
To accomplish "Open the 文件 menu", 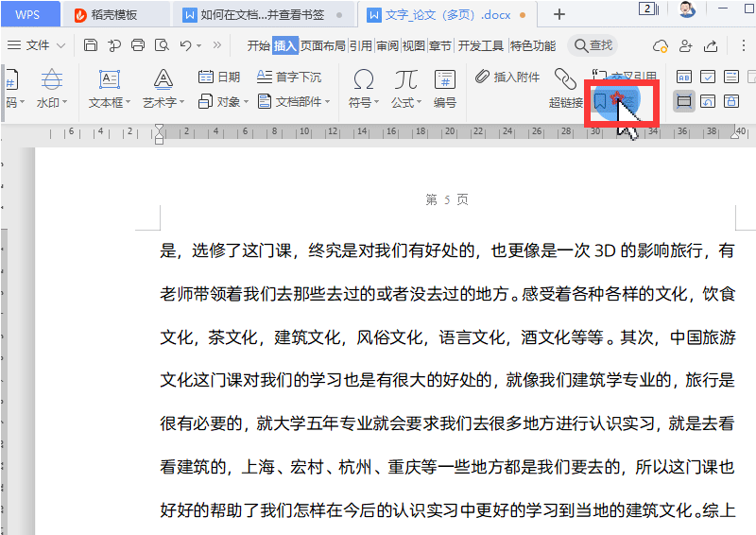I will pyautogui.click(x=38, y=45).
